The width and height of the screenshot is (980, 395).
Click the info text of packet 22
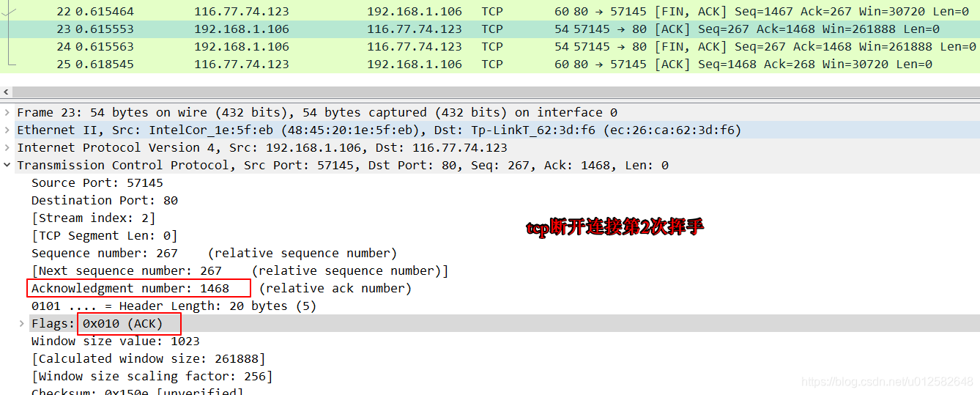pyautogui.click(x=762, y=11)
